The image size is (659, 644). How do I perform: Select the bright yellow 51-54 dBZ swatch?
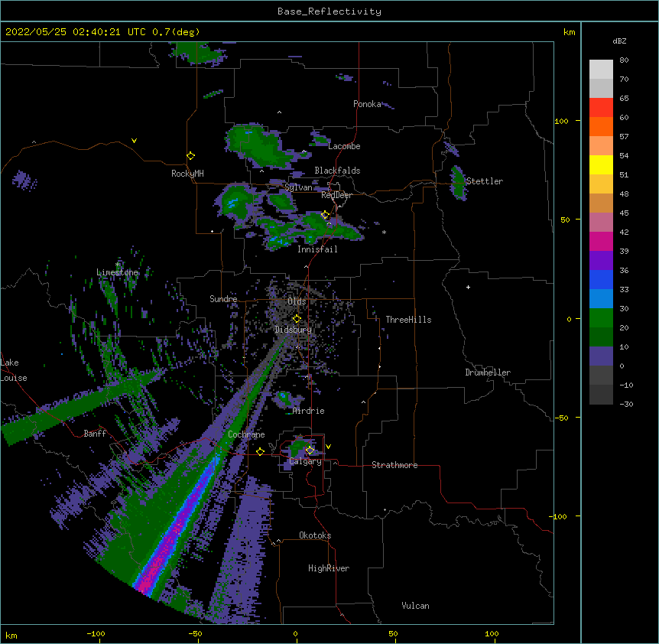pos(601,164)
